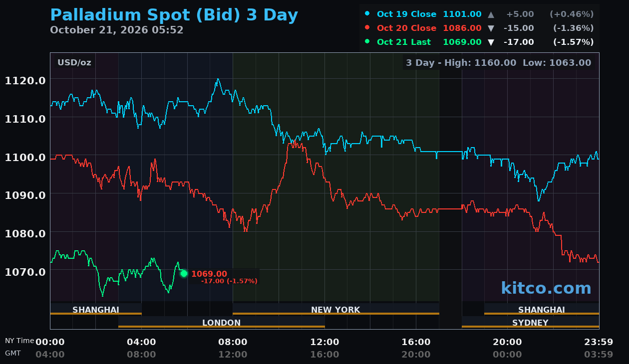
Task: Click the NY Time row's 20:00 label
Action: 507,342
